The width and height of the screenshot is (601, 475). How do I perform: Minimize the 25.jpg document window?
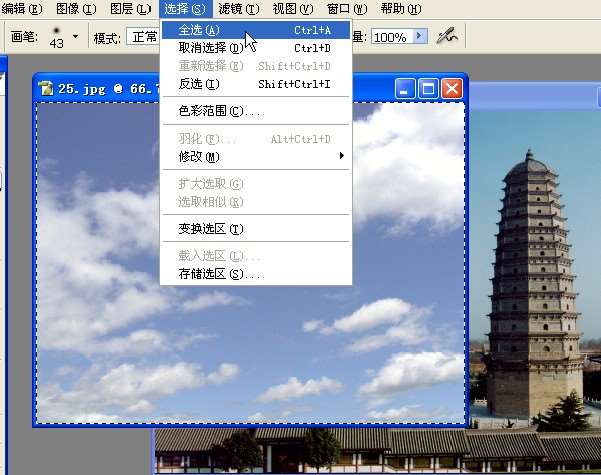[406, 88]
